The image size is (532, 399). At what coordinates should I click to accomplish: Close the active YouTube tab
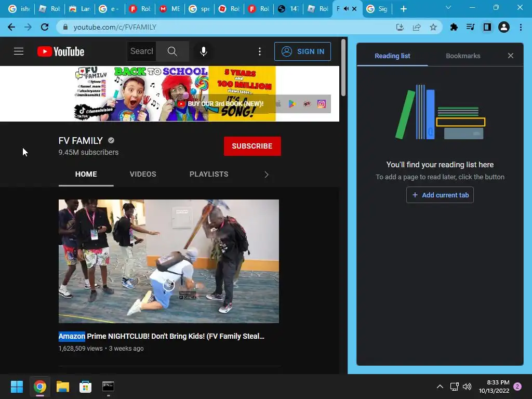point(354,9)
